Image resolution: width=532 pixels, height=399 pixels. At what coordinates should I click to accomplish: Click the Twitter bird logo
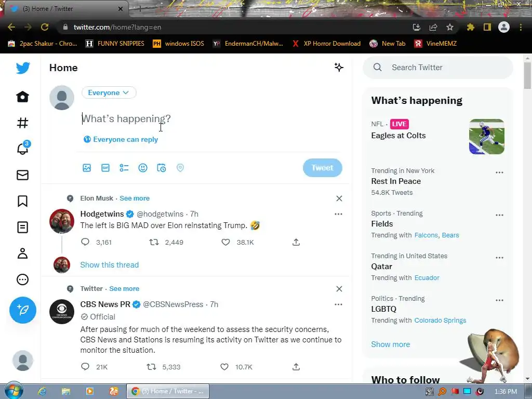(x=23, y=68)
